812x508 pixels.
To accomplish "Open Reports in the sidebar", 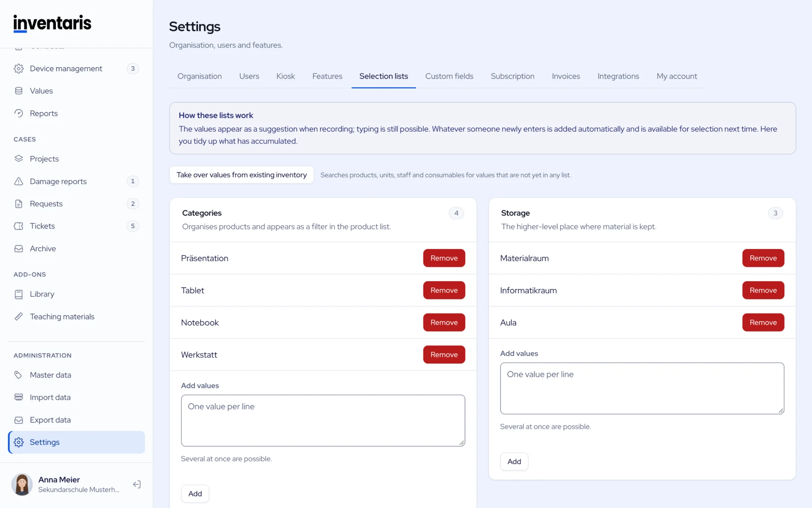I will pos(77,113).
